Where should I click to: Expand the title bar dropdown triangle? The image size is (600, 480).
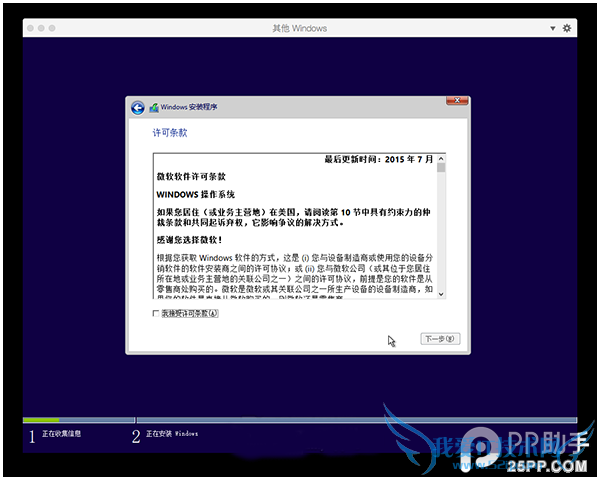[553, 28]
